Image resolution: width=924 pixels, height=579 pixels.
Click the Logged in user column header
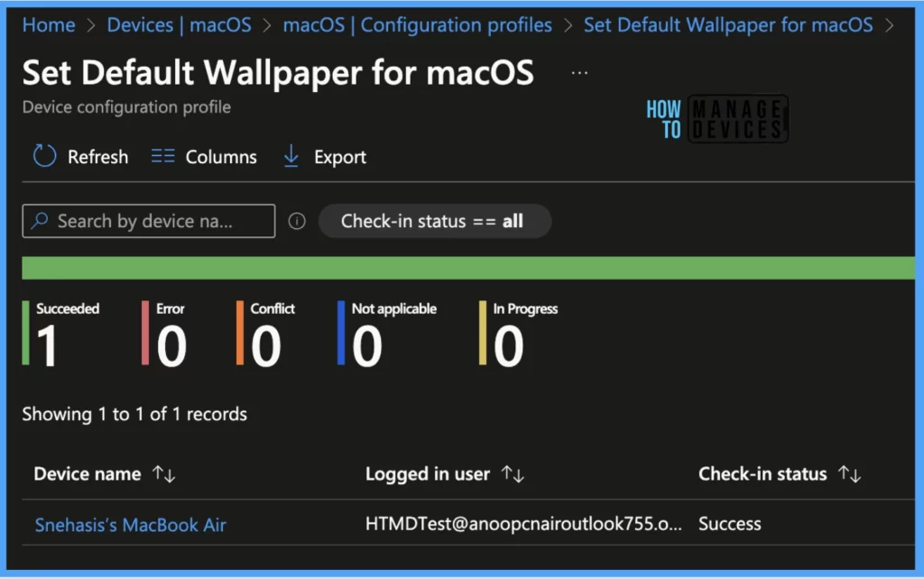pyautogui.click(x=427, y=473)
